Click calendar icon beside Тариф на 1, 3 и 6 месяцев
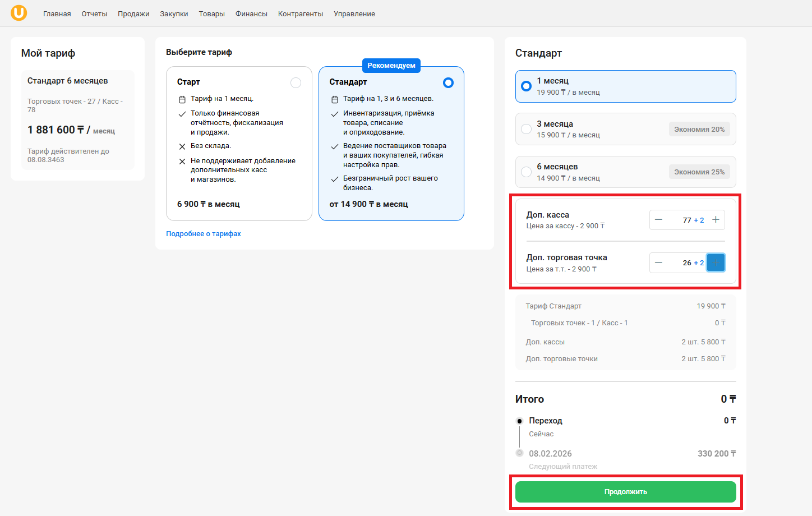The height and width of the screenshot is (516, 812). [334, 99]
